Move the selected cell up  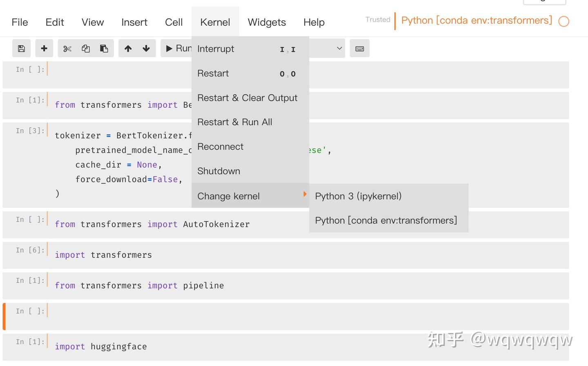(128, 48)
